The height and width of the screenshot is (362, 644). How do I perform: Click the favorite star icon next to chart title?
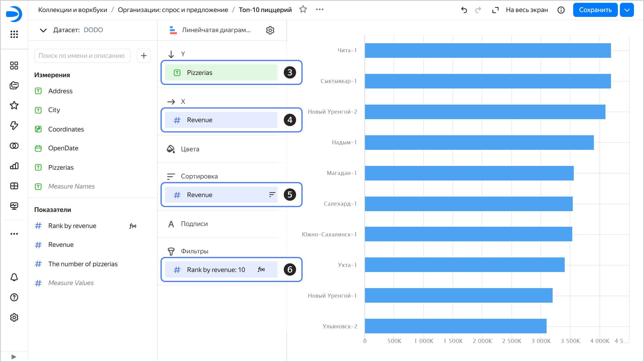[x=303, y=10]
